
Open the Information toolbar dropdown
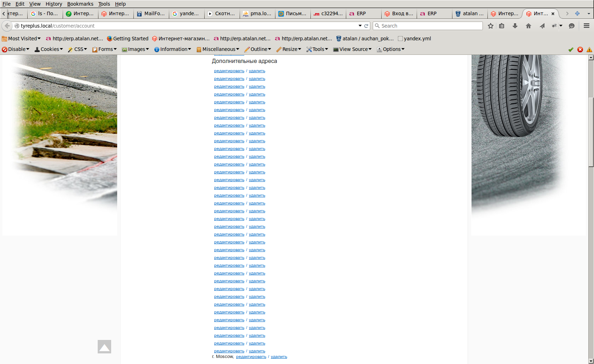coord(173,49)
